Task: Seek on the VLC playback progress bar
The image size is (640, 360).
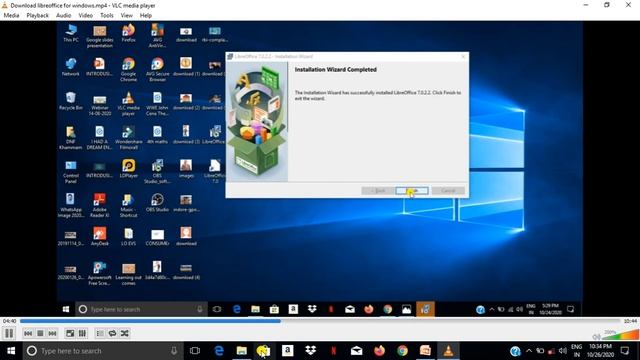Action: click(x=320, y=321)
